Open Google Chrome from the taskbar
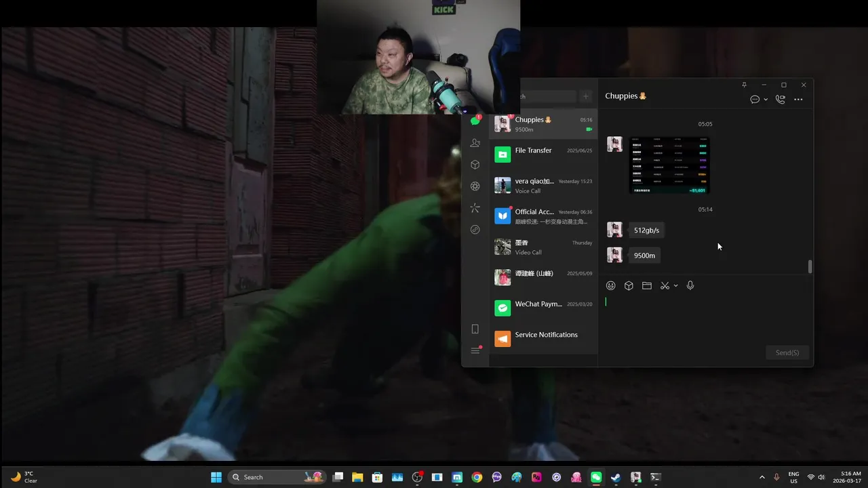Viewport: 868px width, 488px height. (477, 477)
